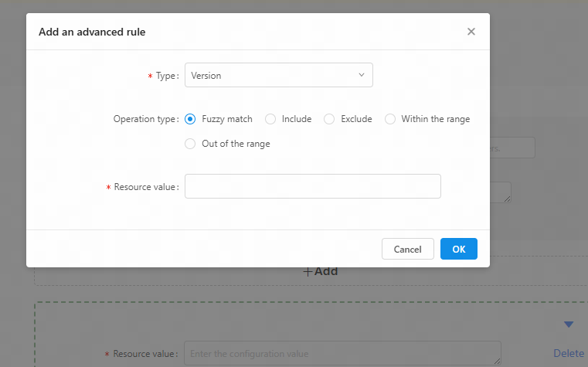Click the plus Add icon behind dialog

click(x=308, y=272)
